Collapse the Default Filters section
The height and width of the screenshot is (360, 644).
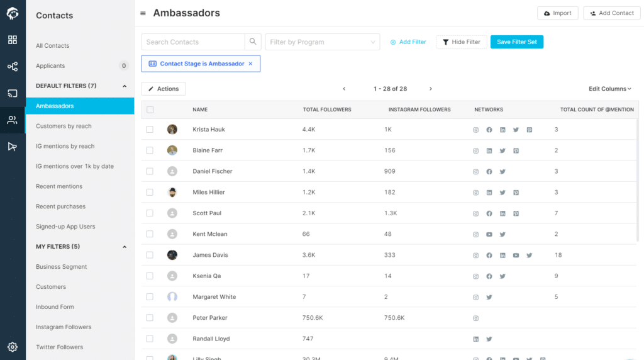pos(124,86)
